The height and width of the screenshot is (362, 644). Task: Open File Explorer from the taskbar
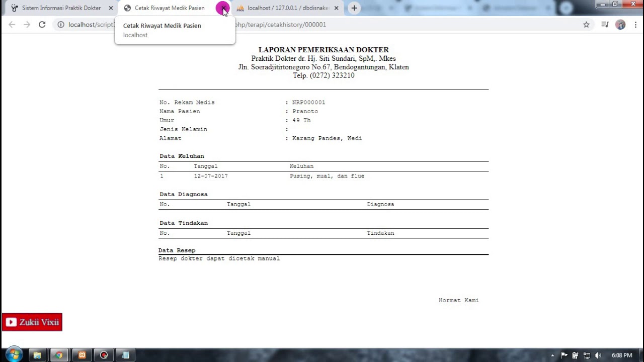pyautogui.click(x=37, y=355)
